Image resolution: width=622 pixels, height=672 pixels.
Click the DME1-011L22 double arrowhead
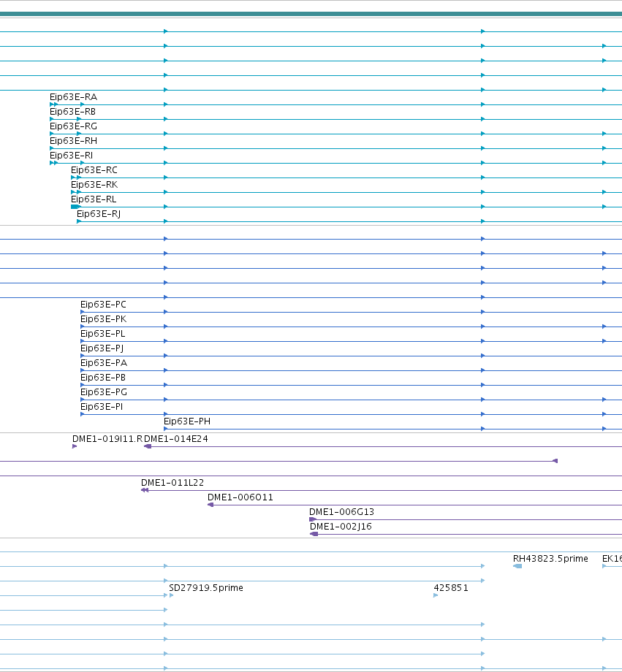click(145, 490)
